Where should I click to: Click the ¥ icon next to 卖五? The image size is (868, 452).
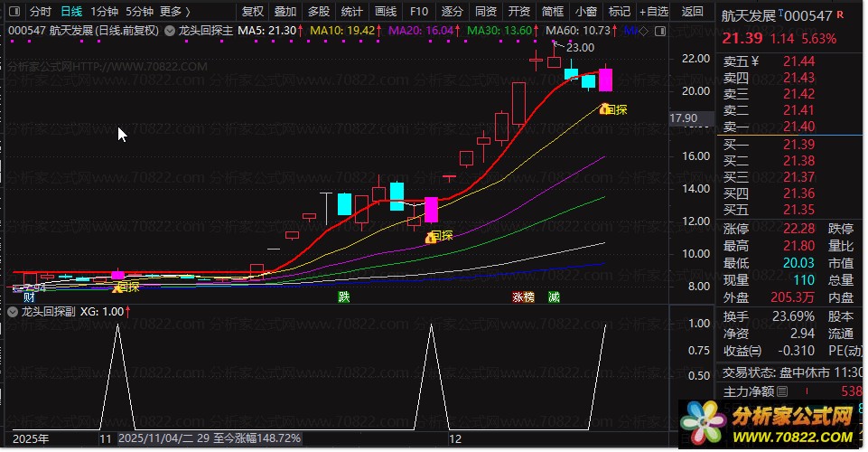(755, 61)
